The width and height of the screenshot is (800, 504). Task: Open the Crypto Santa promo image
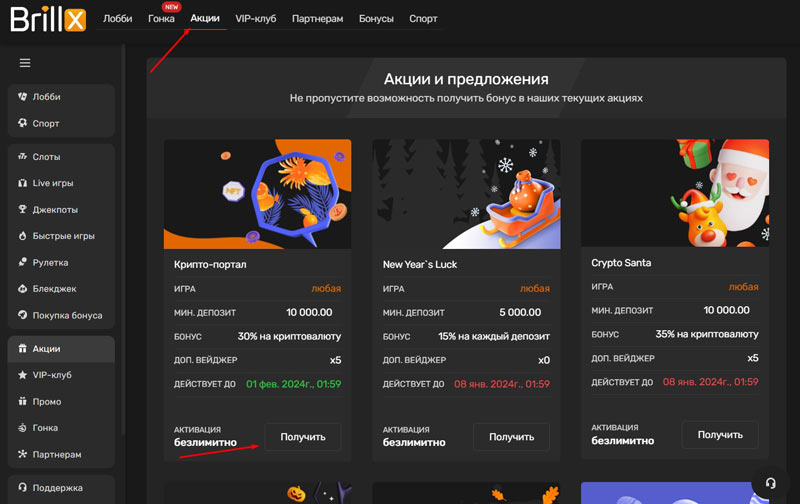(675, 193)
